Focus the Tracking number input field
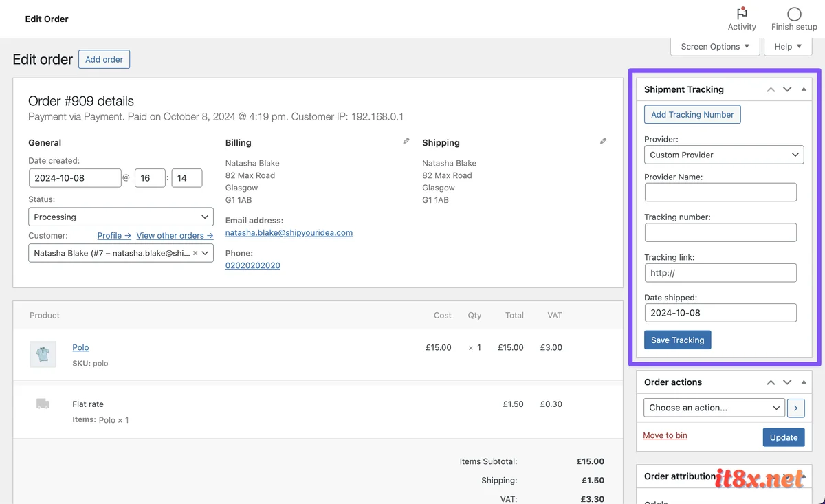Image resolution: width=825 pixels, height=504 pixels. pos(720,232)
